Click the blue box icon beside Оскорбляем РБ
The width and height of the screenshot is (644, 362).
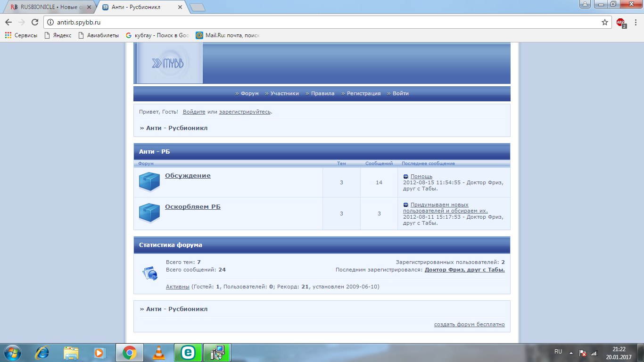149,213
